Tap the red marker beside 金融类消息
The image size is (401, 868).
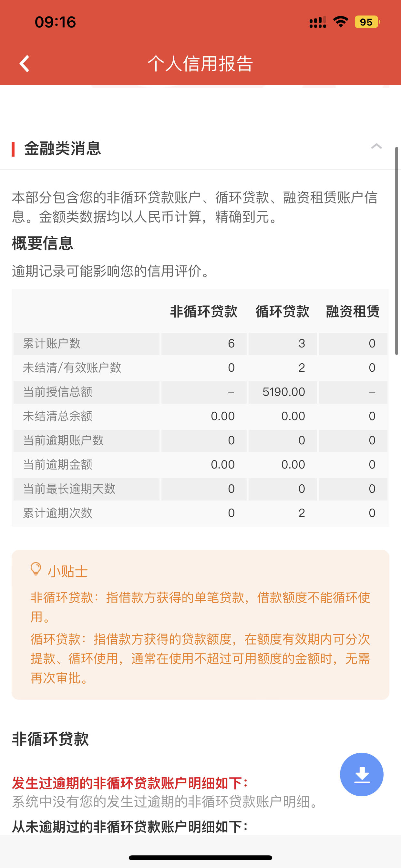click(13, 149)
